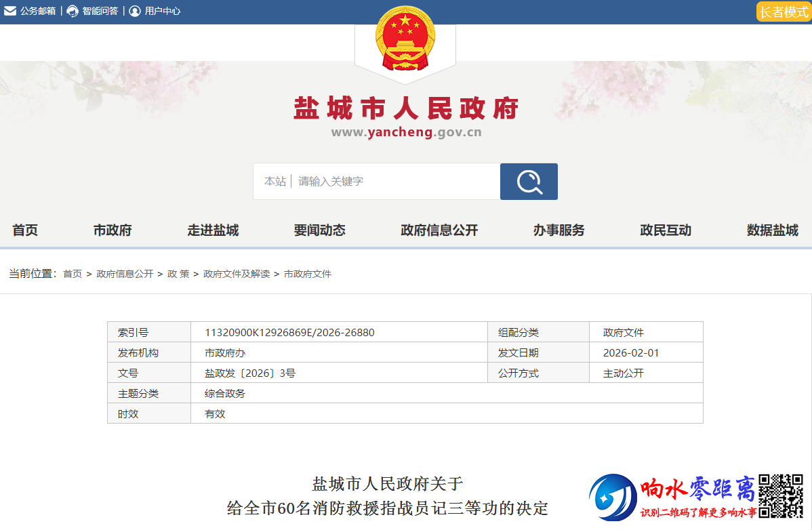Open the 本站 search scope selector
This screenshot has height=530, width=812.
point(275,182)
